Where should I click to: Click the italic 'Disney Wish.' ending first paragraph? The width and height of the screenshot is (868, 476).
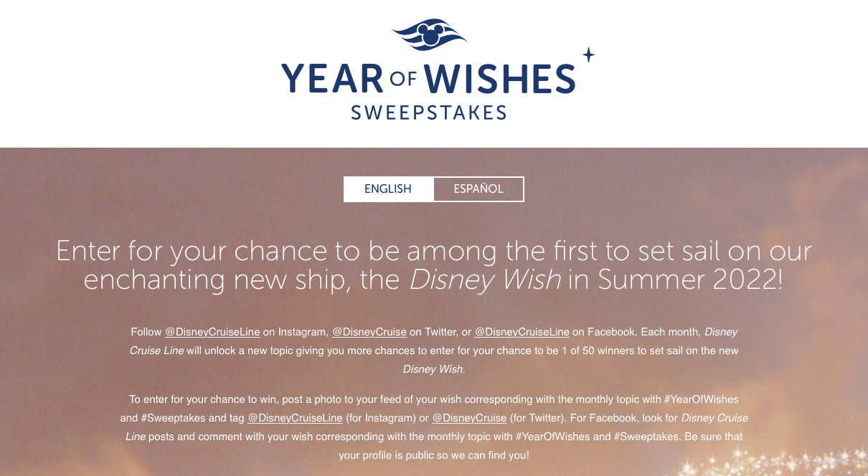(433, 369)
